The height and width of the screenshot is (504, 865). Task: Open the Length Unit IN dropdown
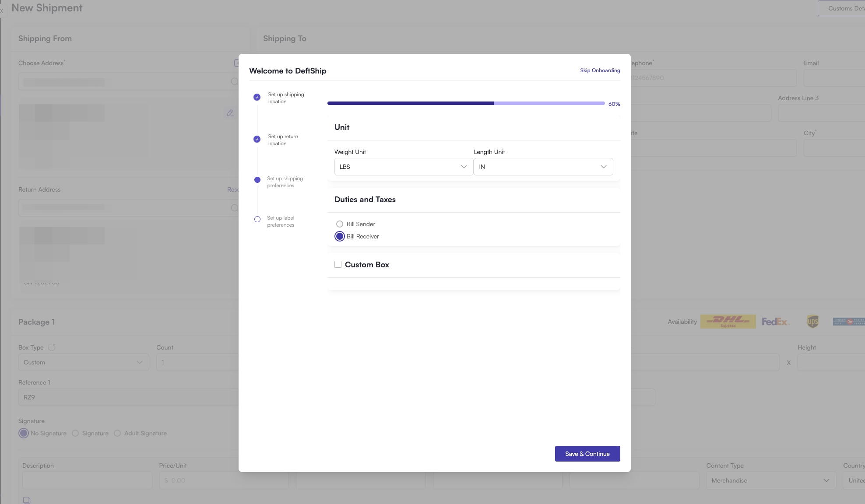tap(543, 167)
